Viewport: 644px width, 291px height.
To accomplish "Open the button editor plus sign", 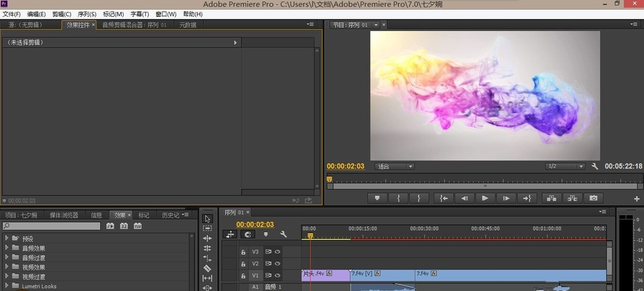I will [636, 199].
